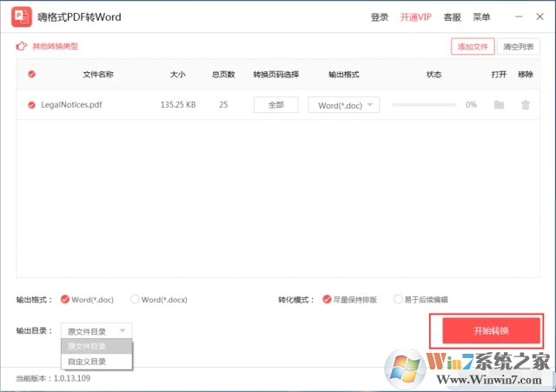Select the Word(*.doc) output format radio
The image size is (556, 392).
point(65,299)
